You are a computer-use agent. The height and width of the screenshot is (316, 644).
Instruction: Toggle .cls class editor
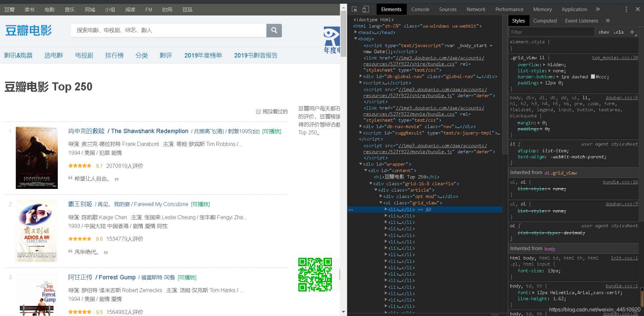coord(618,32)
